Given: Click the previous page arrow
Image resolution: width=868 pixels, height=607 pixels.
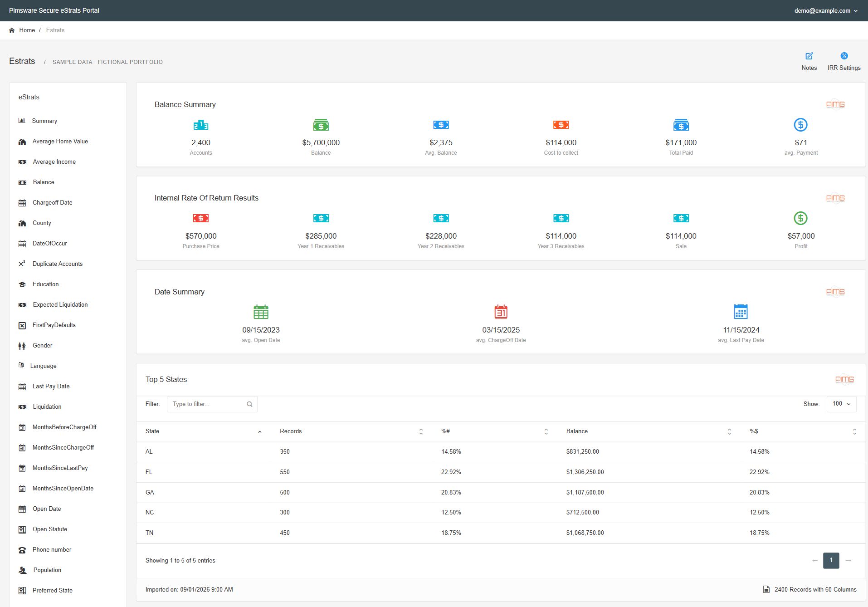Looking at the screenshot, I should [814, 561].
